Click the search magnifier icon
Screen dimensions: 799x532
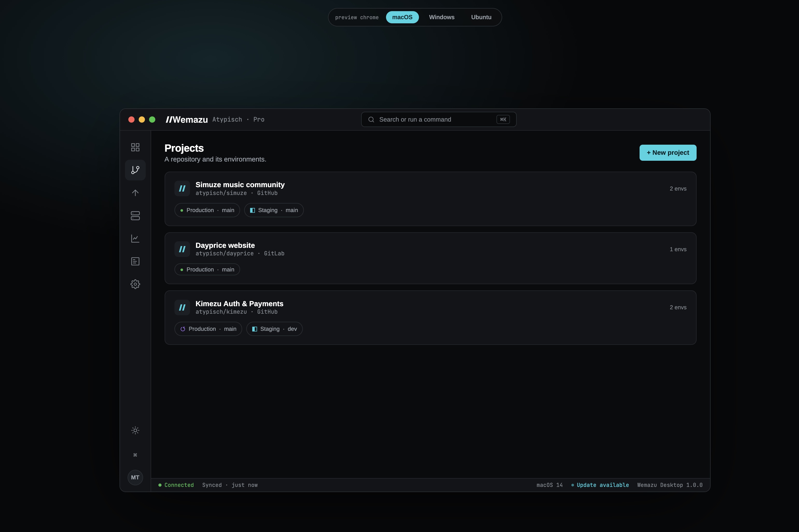coord(371,120)
